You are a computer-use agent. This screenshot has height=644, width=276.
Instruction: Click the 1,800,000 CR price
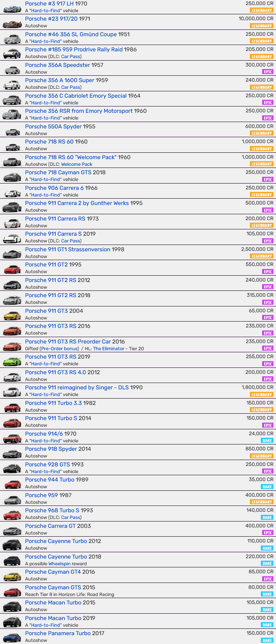(x=257, y=387)
